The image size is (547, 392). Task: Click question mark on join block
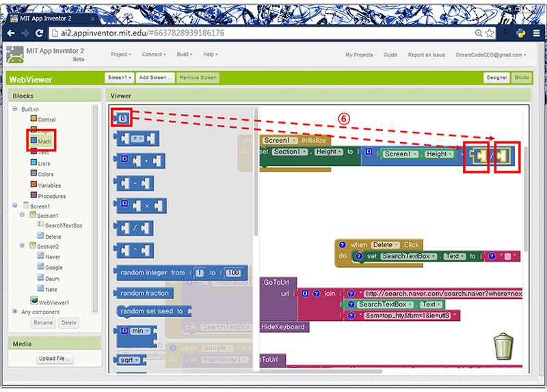tap(316, 294)
